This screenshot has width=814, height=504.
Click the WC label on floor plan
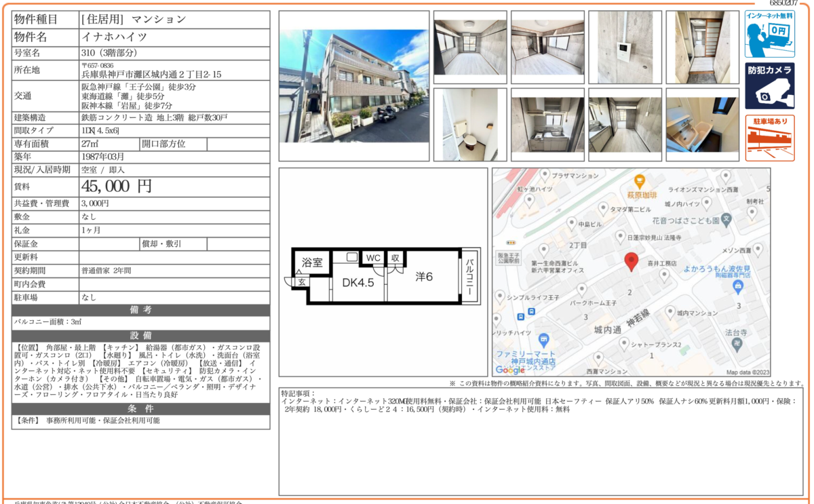tap(373, 258)
